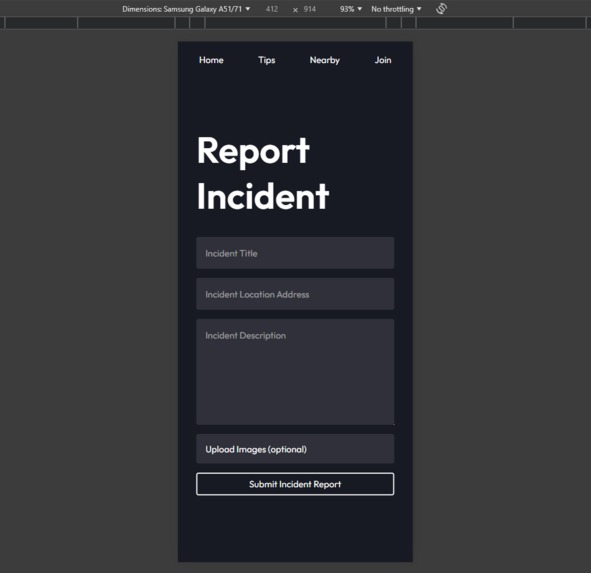Image resolution: width=591 pixels, height=573 pixels.
Task: Click the Join nav link
Action: coord(383,60)
